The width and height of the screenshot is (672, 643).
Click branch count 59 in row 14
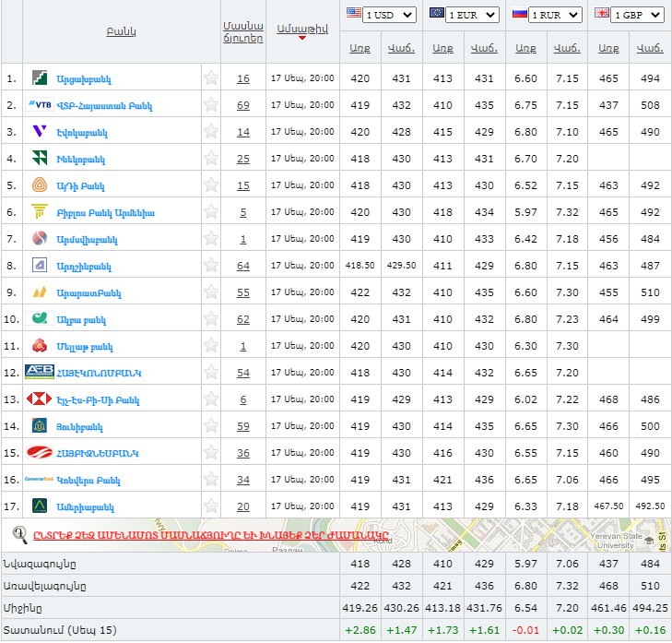pyautogui.click(x=243, y=426)
